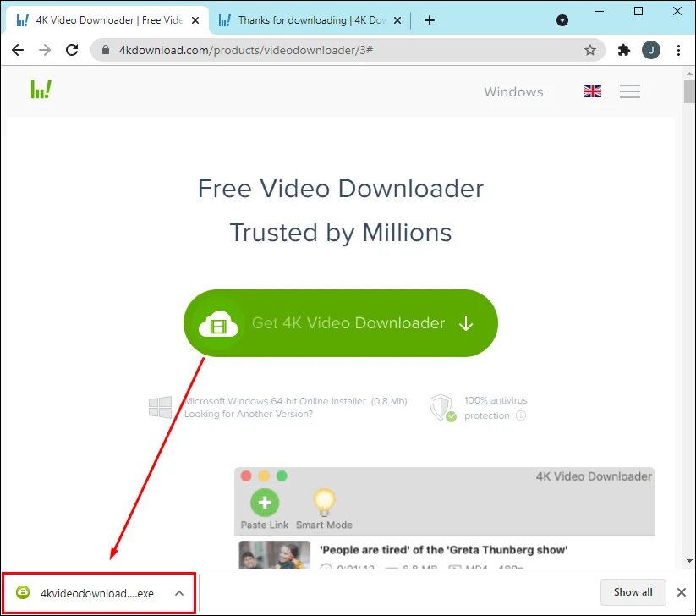The height and width of the screenshot is (616, 696).
Task: Select the 4K Download logo icon
Action: tap(40, 88)
